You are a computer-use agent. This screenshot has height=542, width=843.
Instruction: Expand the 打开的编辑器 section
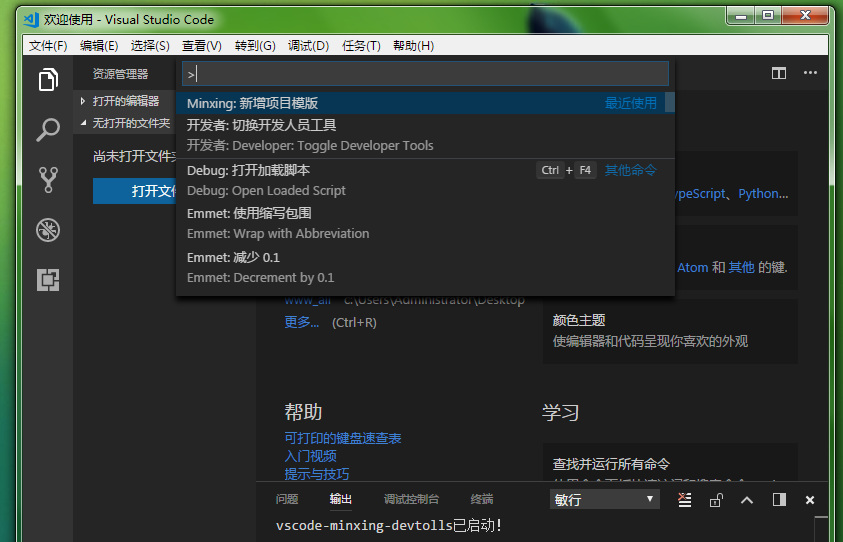tap(125, 101)
